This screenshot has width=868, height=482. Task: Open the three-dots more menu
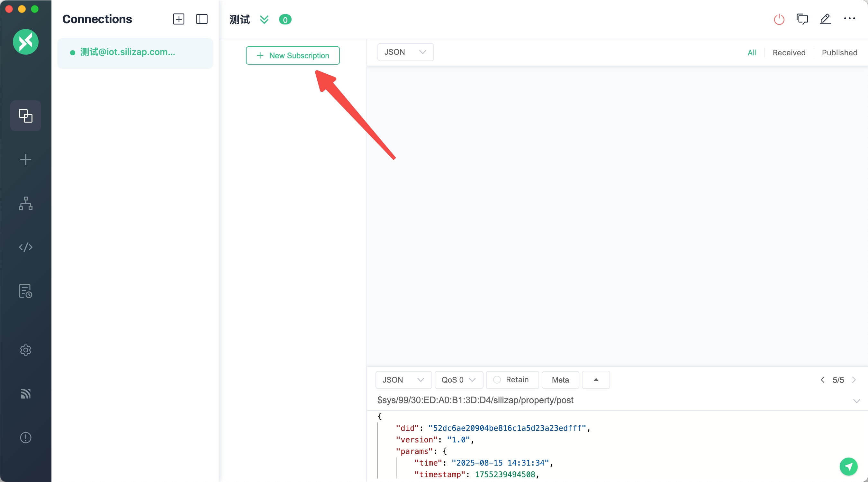(849, 19)
